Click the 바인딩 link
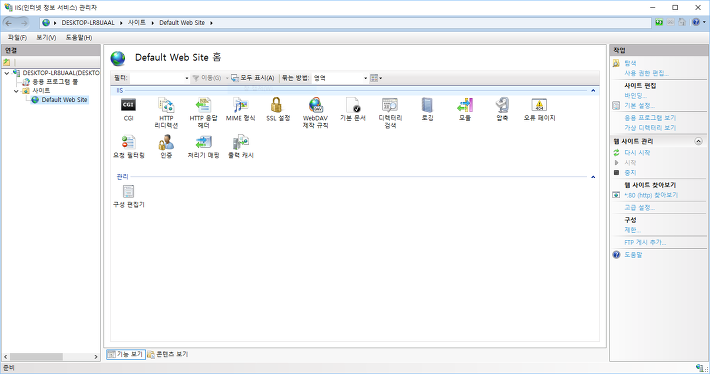 (x=635, y=96)
